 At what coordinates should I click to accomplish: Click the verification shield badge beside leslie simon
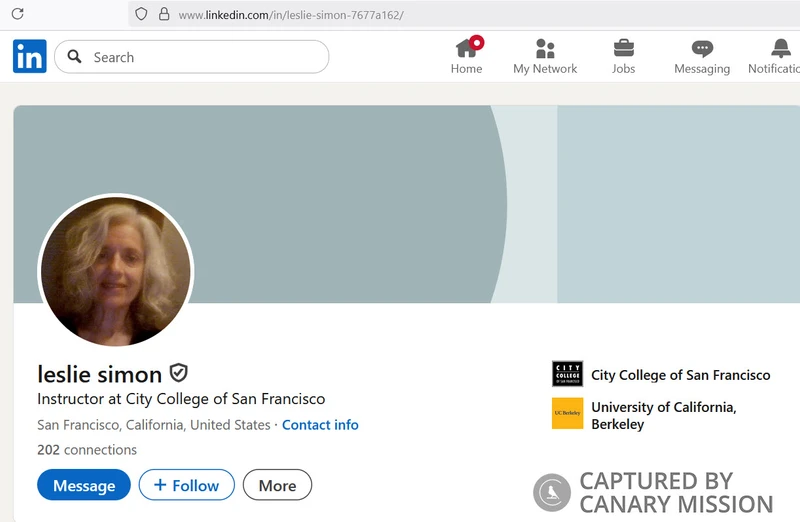click(179, 373)
